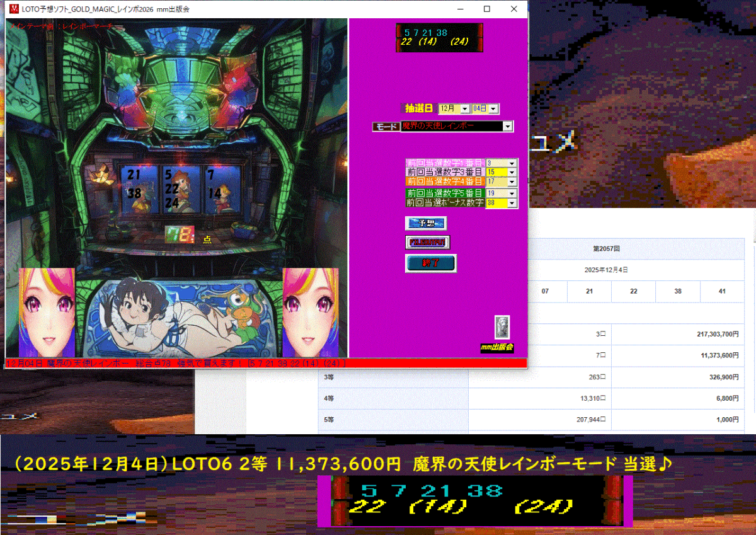Click the left slot reel showing 21 and 38
This screenshot has width=756, height=535.
(140, 188)
